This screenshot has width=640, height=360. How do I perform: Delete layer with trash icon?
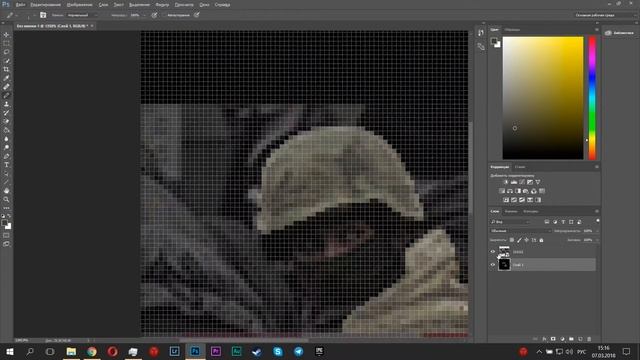[x=589, y=339]
